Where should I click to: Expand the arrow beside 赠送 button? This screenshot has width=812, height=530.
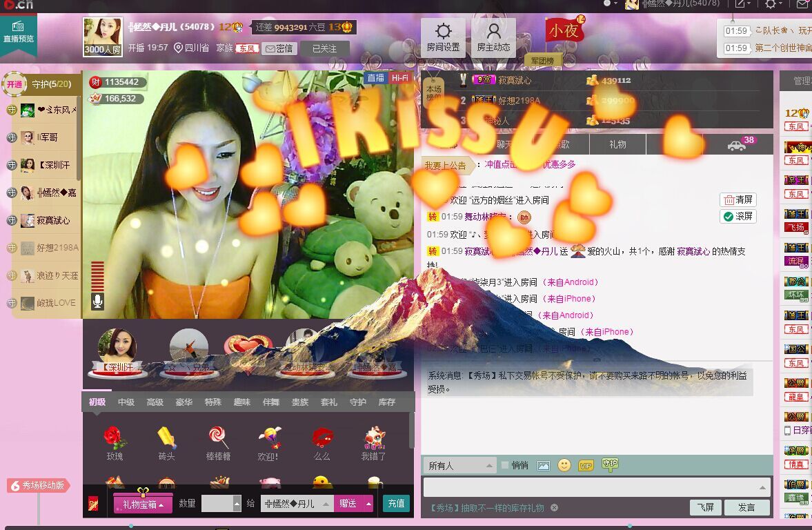(x=368, y=504)
